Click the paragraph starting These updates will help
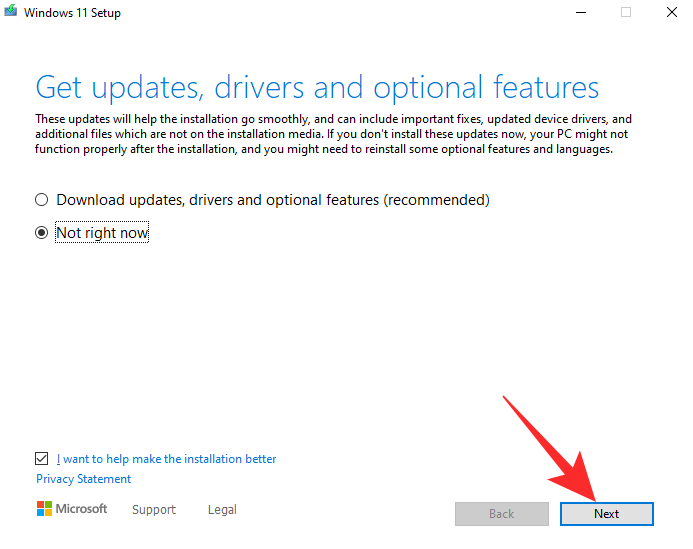This screenshot has height=549, width=693. pos(333,134)
